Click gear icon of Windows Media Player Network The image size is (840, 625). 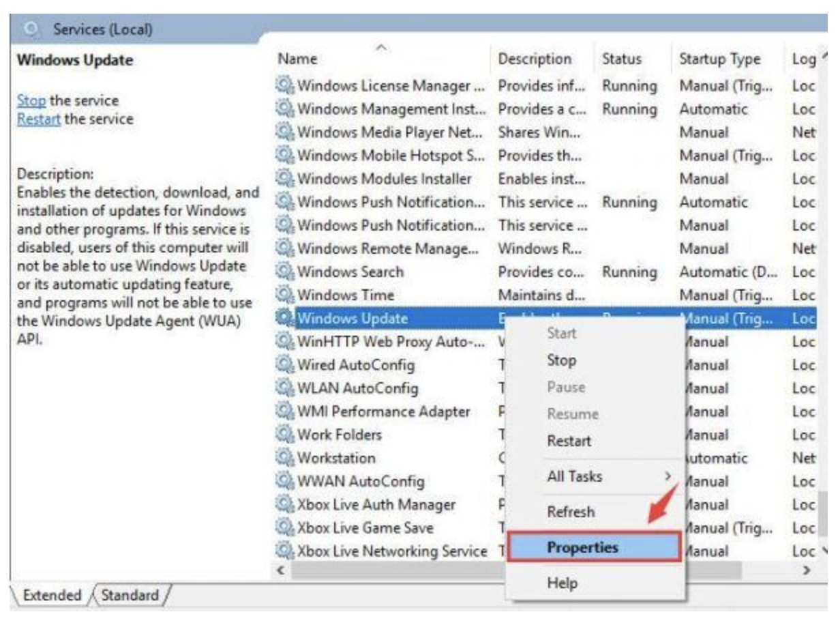pyautogui.click(x=284, y=132)
